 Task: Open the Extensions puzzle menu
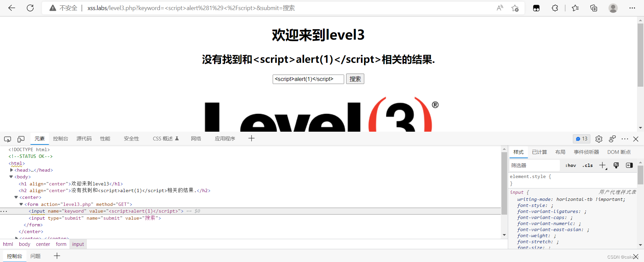[555, 8]
